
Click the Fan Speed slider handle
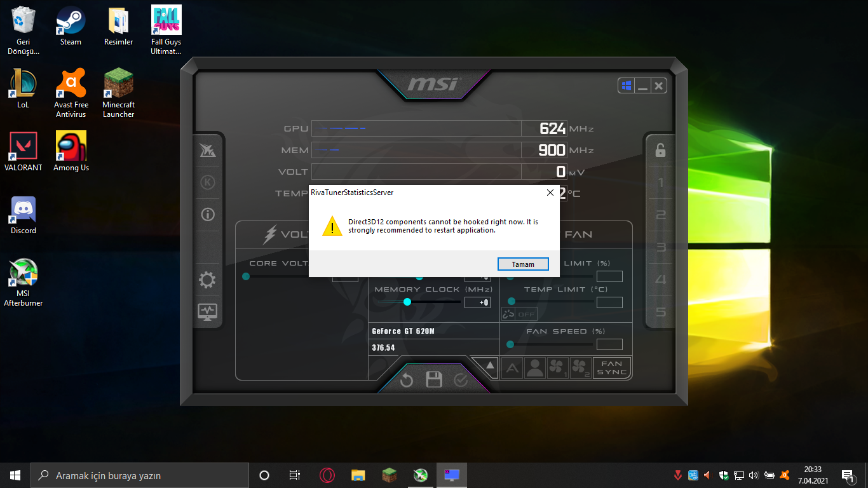click(x=510, y=344)
